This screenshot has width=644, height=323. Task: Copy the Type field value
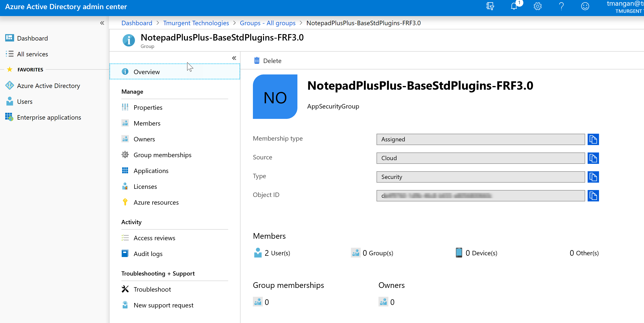[593, 177]
